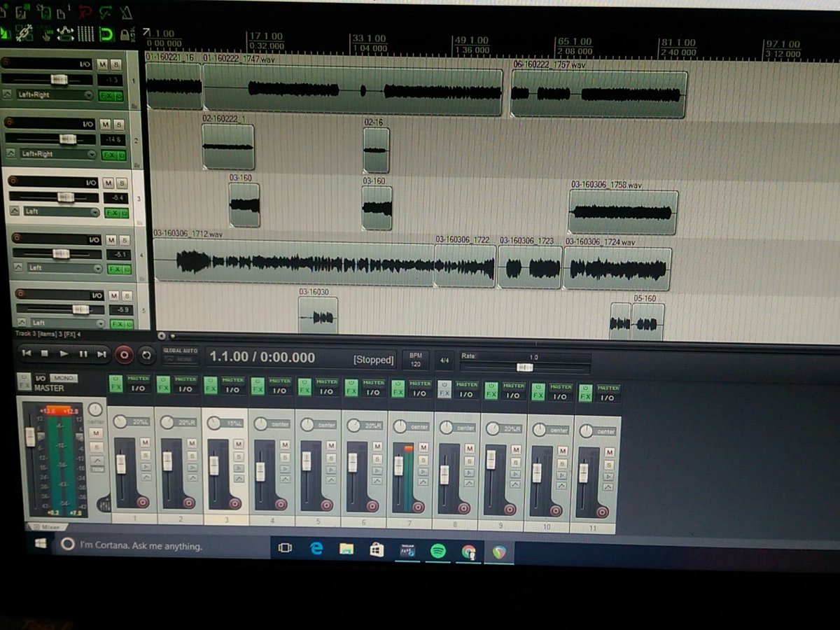Open File Explorer from the taskbar
This screenshot has width=840, height=630.
(x=346, y=549)
